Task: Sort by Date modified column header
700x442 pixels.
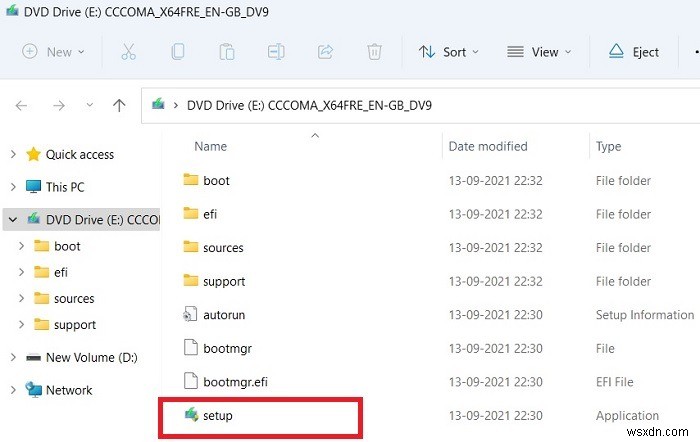Action: [488, 146]
